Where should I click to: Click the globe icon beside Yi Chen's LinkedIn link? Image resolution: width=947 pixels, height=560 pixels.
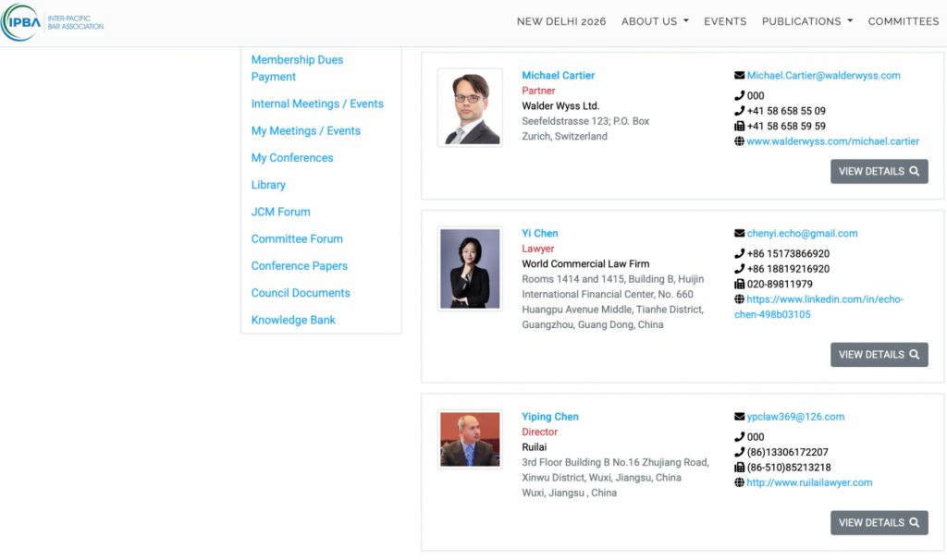[739, 299]
